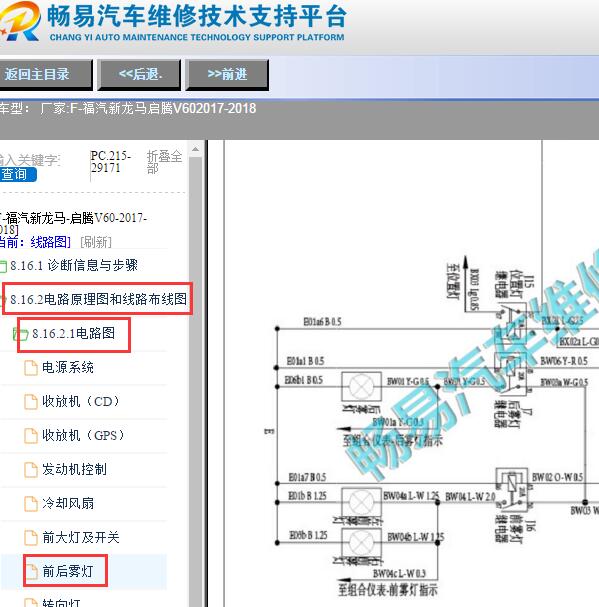Image resolution: width=599 pixels, height=607 pixels.
Task: Select the 转向灯 tree item
Action: point(61,602)
